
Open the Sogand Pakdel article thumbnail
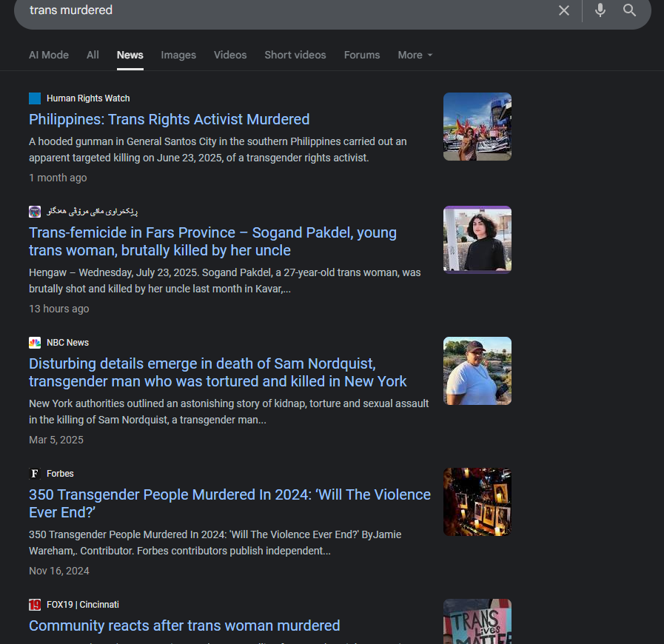pyautogui.click(x=477, y=240)
